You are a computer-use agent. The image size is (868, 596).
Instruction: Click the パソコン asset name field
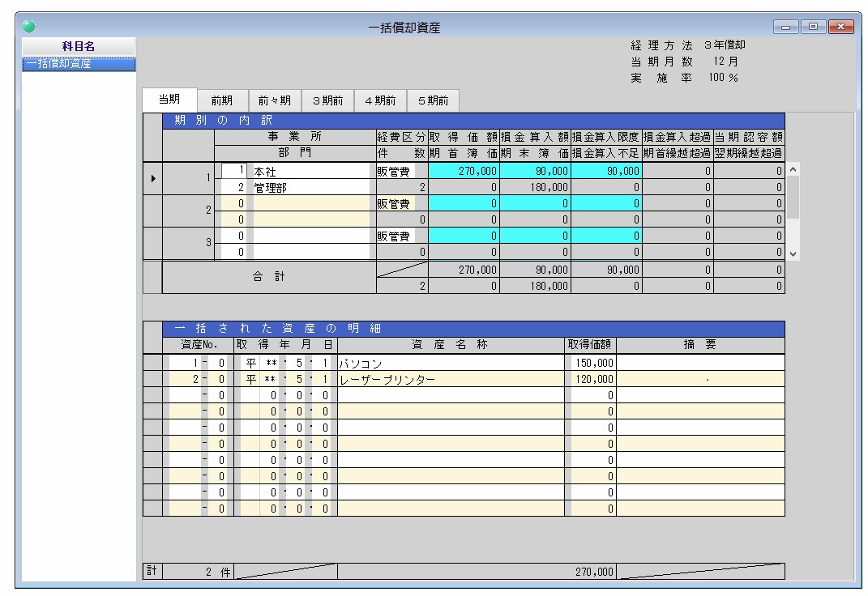pos(451,363)
